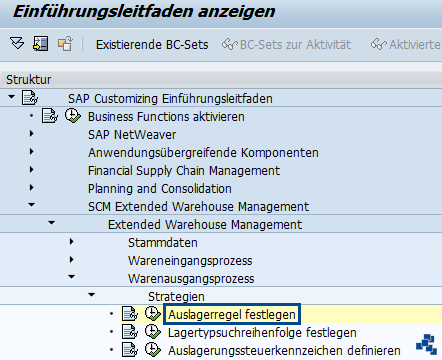Select SCM Extended Warehouse Management label
Image resolution: width=442 pixels, height=360 pixels.
198,207
